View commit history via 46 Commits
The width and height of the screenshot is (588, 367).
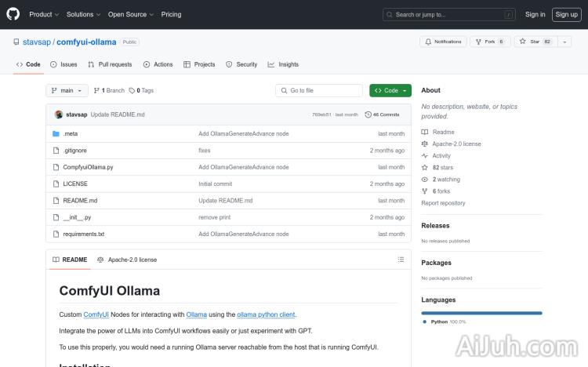383,114
